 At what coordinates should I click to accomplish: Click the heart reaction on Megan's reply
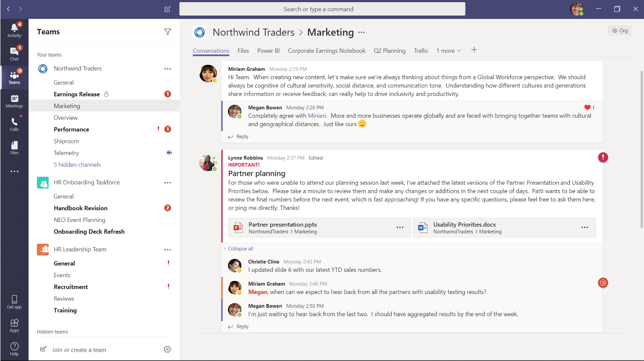coord(587,108)
